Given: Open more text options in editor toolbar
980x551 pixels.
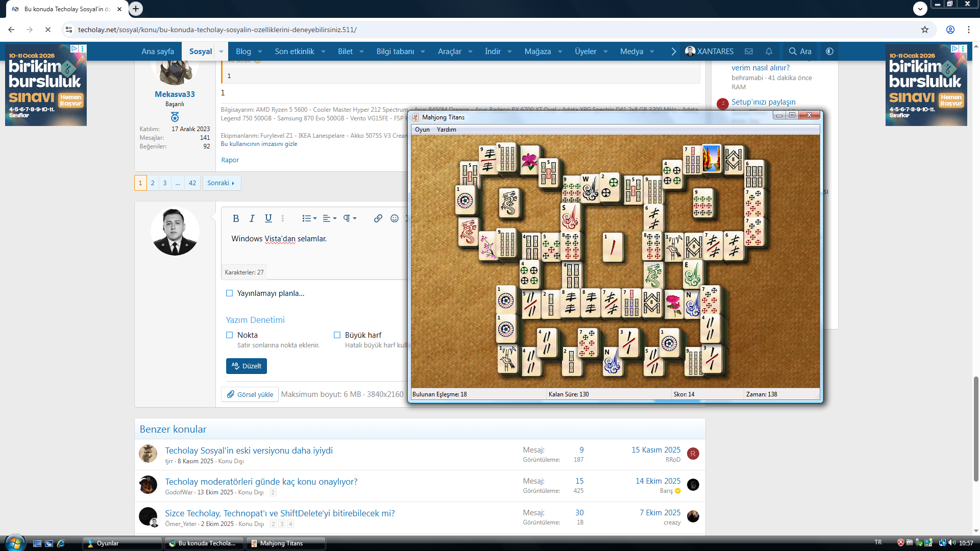Looking at the screenshot, I should click(x=283, y=218).
